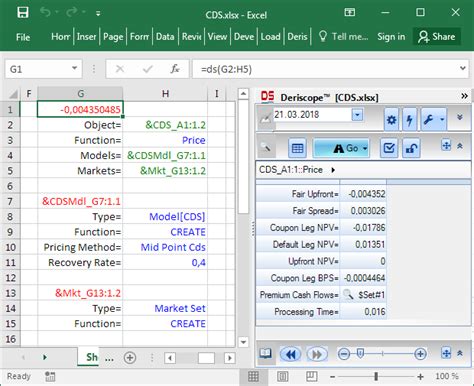Open the Developer tab
This screenshot has width=474, height=386.
click(244, 37)
